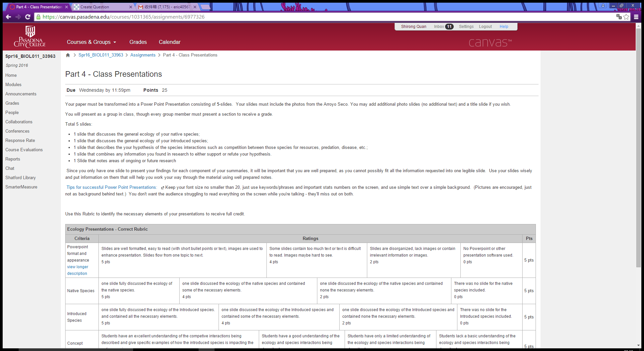Click the browser forward arrow

click(x=18, y=17)
